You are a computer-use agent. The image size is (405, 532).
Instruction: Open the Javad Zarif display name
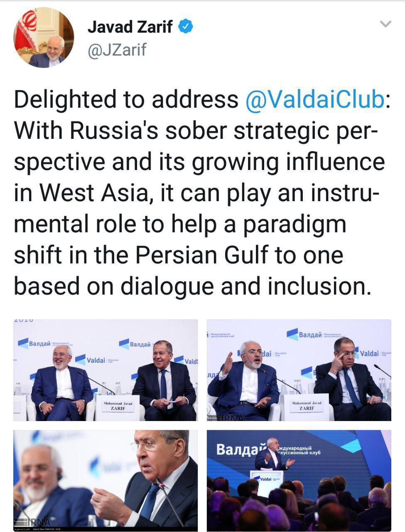click(x=130, y=27)
